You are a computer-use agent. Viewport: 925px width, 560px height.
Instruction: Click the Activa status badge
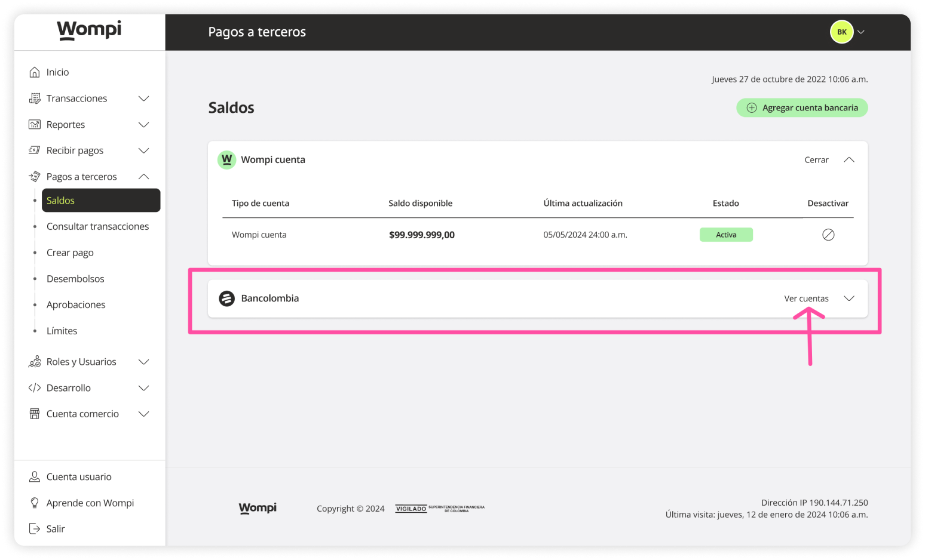[x=726, y=235]
